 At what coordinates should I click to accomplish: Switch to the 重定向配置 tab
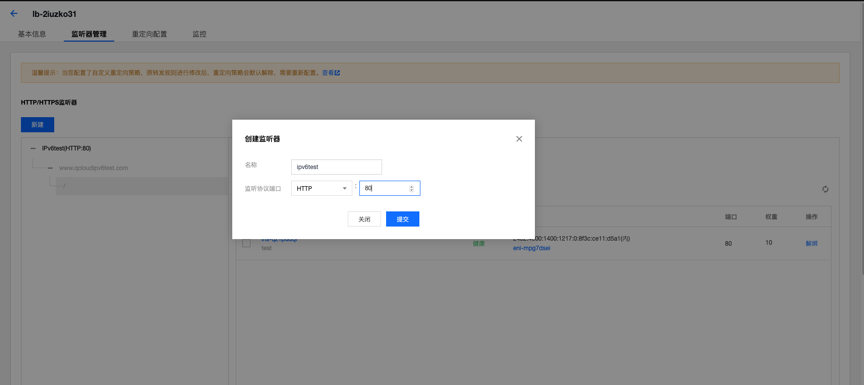(149, 34)
